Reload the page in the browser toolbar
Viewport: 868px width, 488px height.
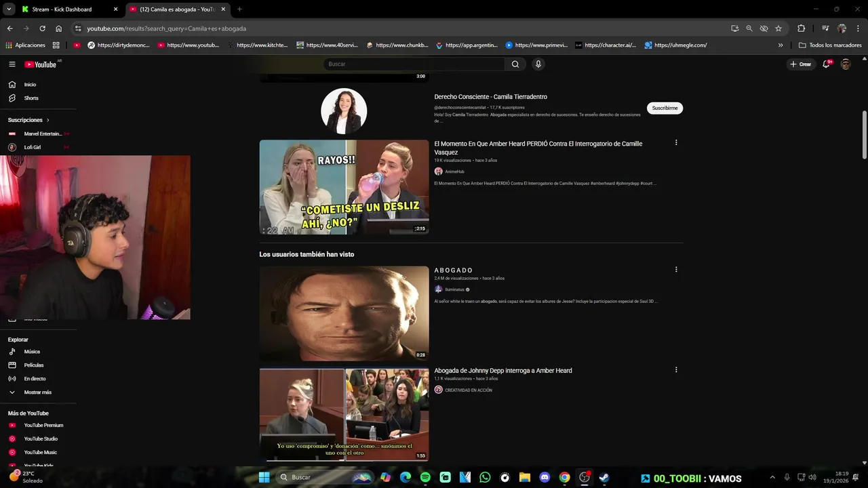pyautogui.click(x=42, y=28)
